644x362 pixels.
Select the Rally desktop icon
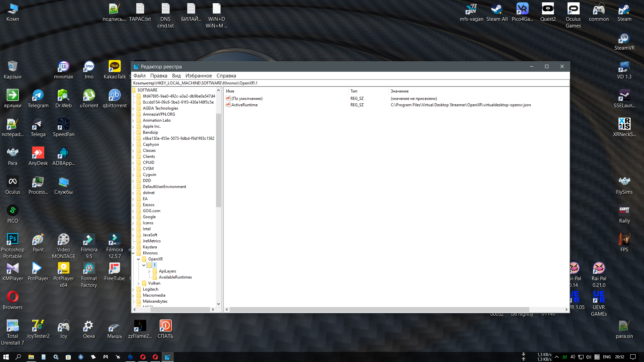[624, 214]
